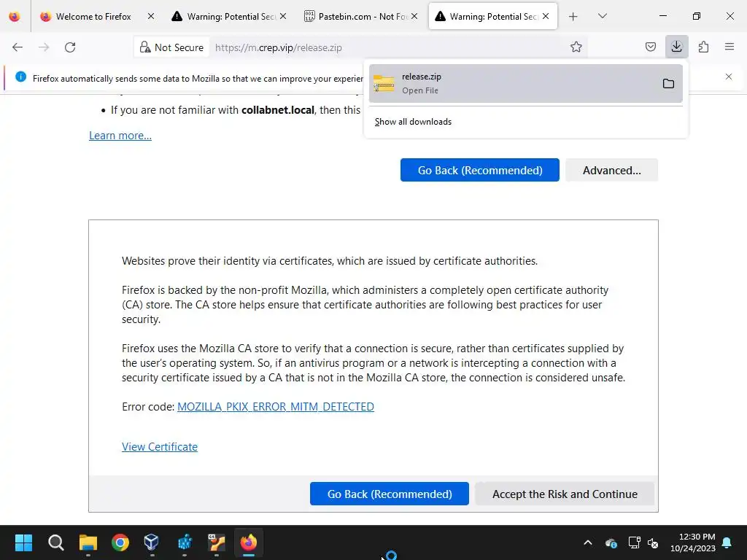This screenshot has width=747, height=560.
Task: Open the blue figures app in the taskbar
Action: click(x=185, y=542)
